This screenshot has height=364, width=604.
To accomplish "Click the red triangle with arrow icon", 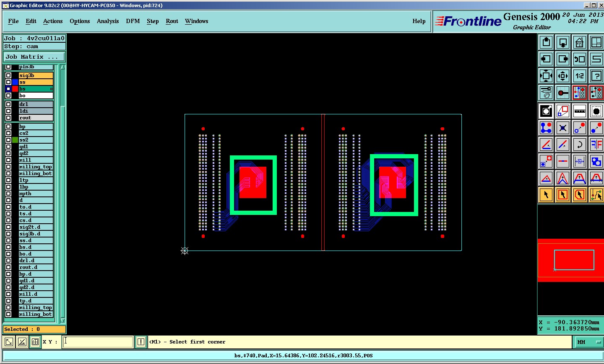I will click(x=546, y=178).
